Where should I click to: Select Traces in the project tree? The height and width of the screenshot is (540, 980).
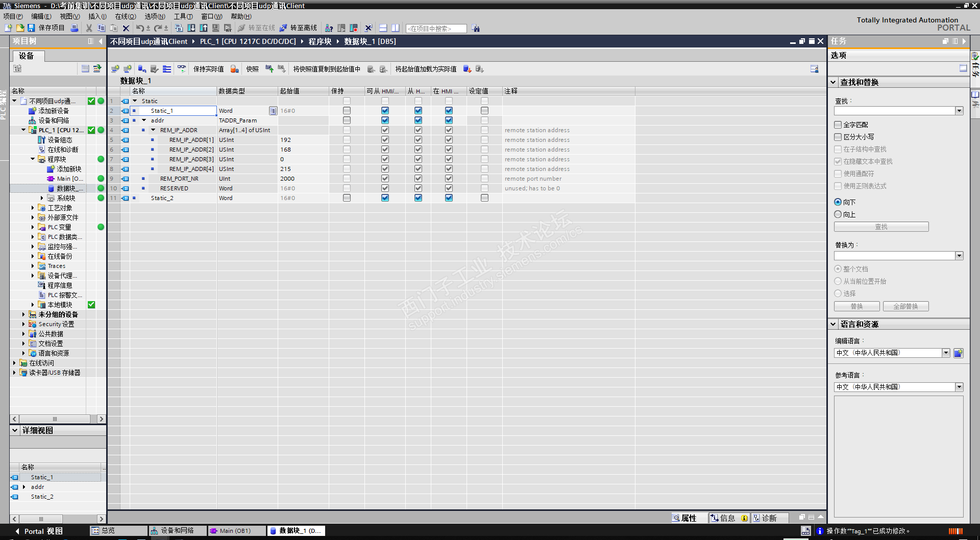pyautogui.click(x=56, y=266)
